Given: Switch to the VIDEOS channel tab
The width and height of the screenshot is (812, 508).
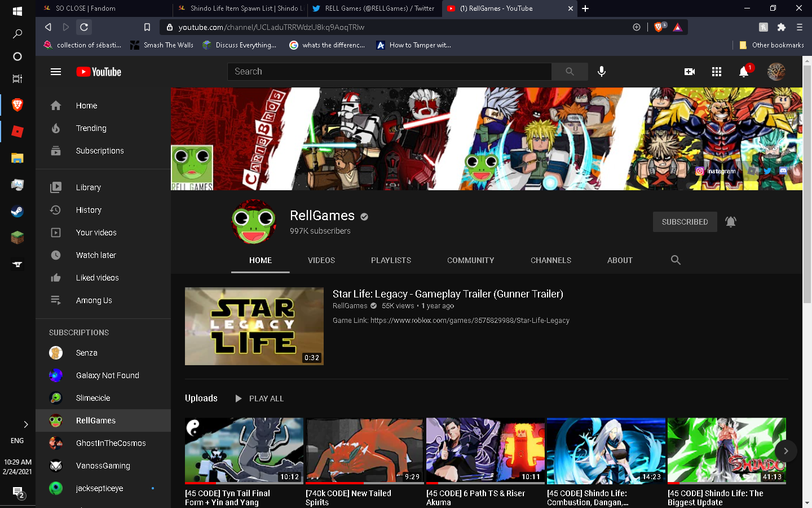Looking at the screenshot, I should pos(321,260).
